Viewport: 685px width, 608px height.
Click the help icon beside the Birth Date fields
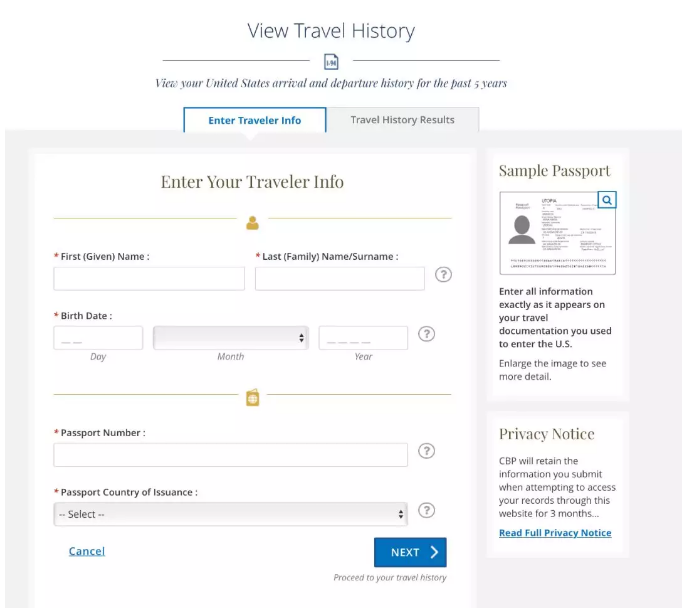tap(426, 334)
